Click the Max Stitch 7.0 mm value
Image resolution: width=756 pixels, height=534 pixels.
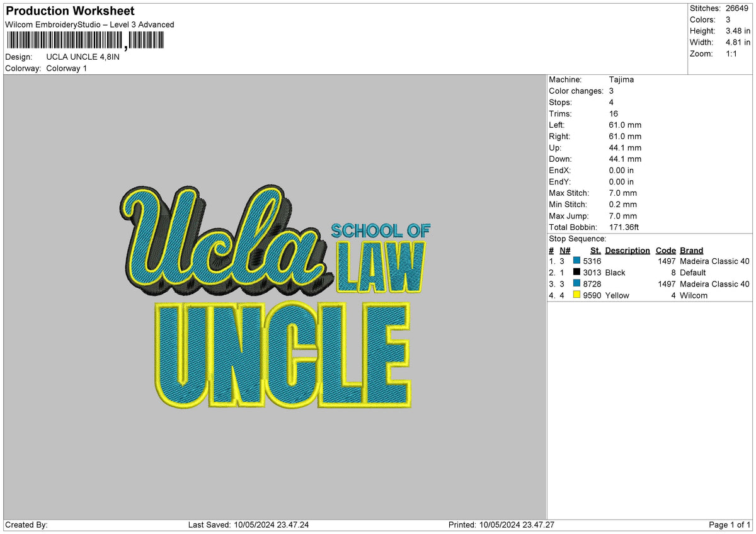click(x=622, y=193)
